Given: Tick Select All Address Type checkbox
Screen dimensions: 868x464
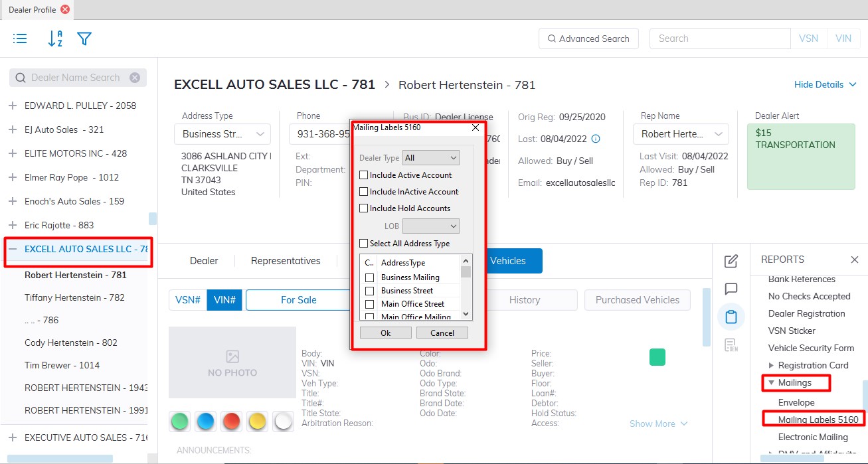Looking at the screenshot, I should pyautogui.click(x=364, y=244).
